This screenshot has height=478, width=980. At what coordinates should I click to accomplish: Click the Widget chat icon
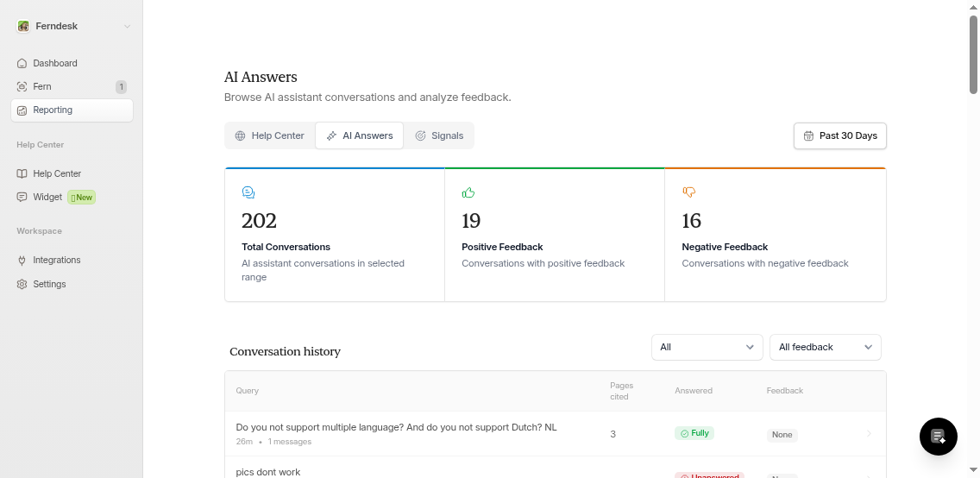tap(22, 198)
